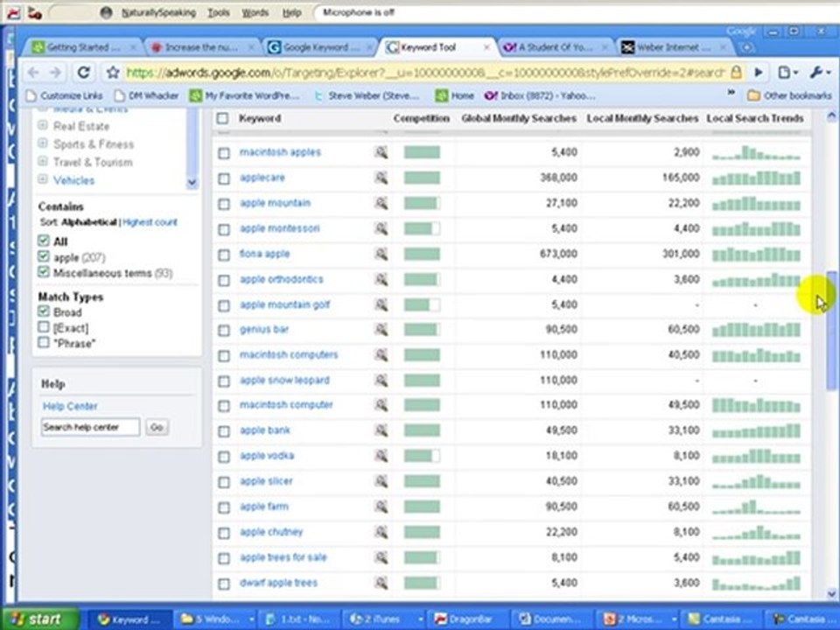Click magnifier icon for apple bank
840x630 pixels.
381,430
